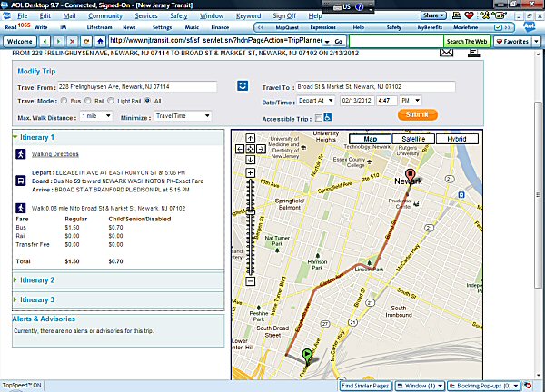Open the Keyword menu
Screen dimensions: 545x392
(x=248, y=16)
